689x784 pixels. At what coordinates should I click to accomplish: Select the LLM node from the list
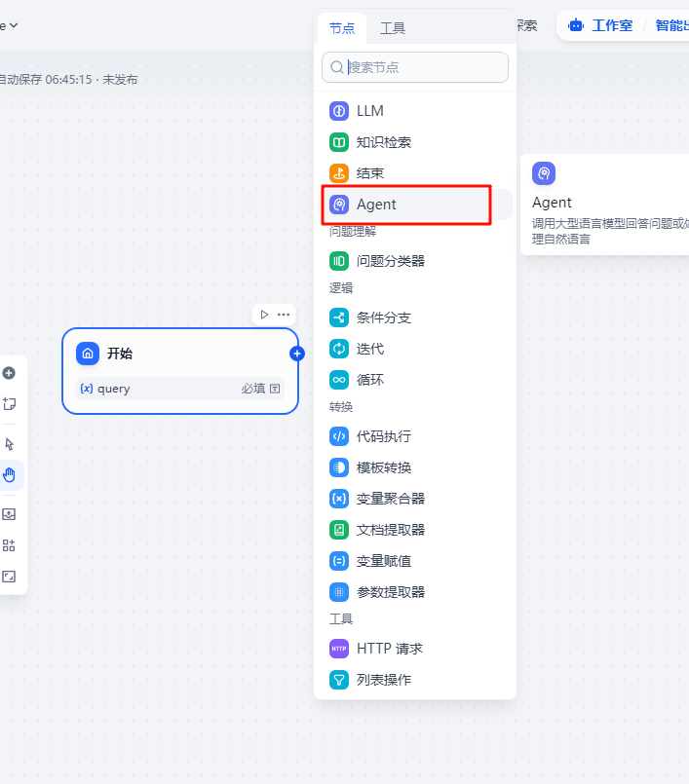click(x=370, y=111)
